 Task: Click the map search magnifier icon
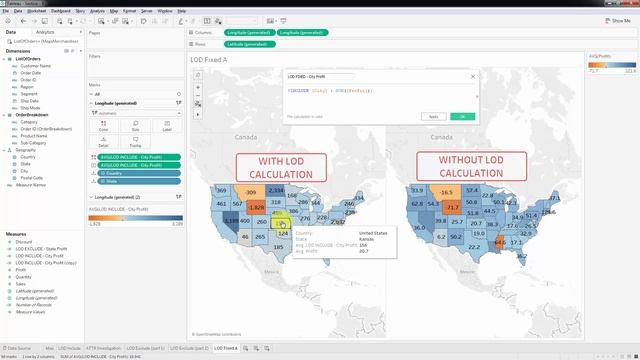coord(198,75)
